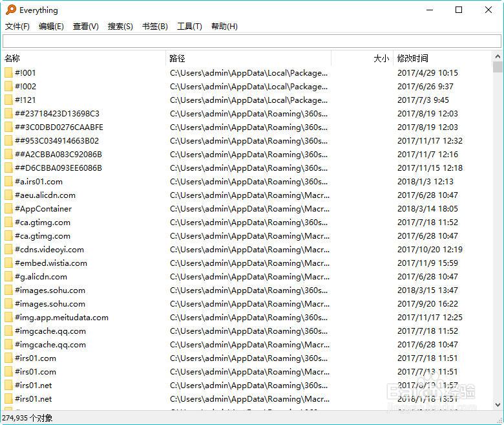Screen dimensions: 504x425
Task: Select folder icon of #!001
Action: [8, 72]
